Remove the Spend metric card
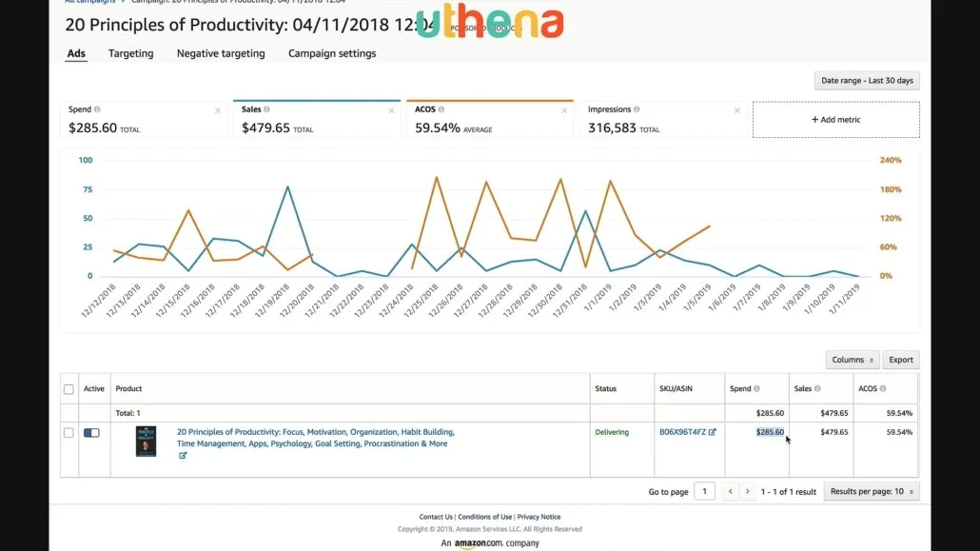This screenshot has height=551, width=980. pyautogui.click(x=218, y=110)
